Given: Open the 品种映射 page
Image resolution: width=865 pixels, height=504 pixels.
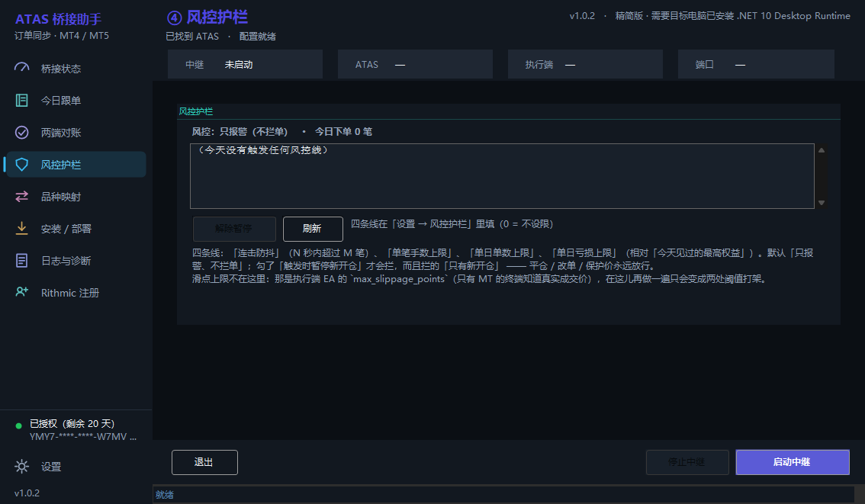Looking at the screenshot, I should 76,196.
